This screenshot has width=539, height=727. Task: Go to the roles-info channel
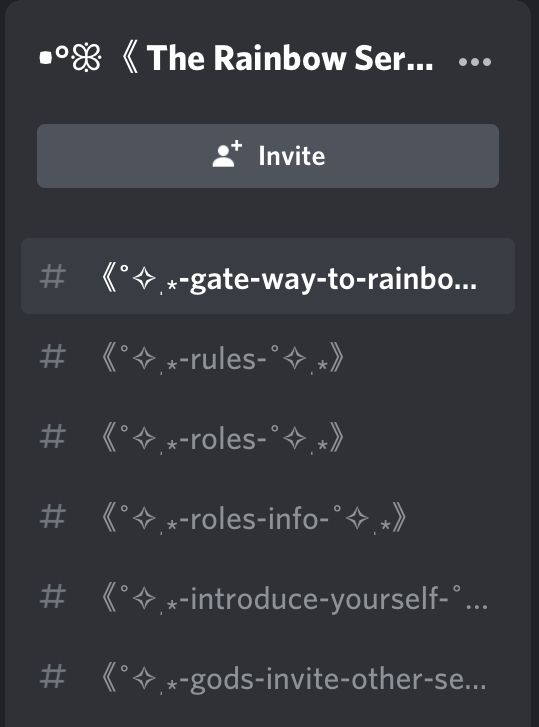pos(268,517)
